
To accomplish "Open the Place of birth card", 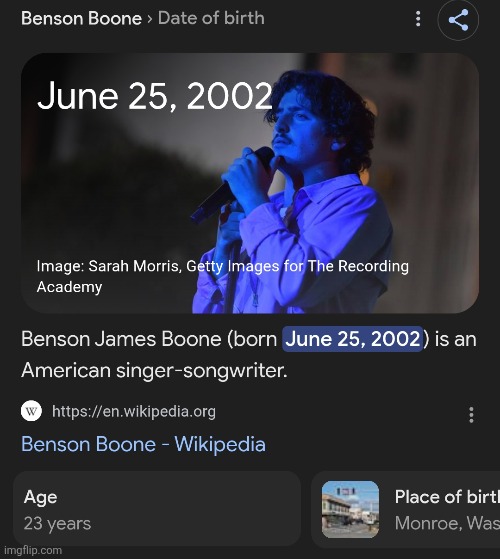I will [x=406, y=509].
